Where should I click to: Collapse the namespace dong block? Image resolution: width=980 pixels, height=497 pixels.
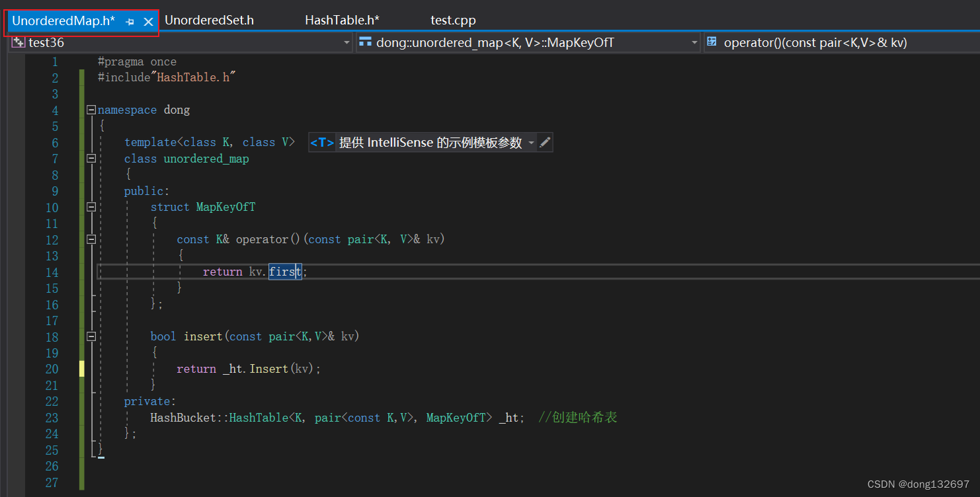pyautogui.click(x=91, y=110)
